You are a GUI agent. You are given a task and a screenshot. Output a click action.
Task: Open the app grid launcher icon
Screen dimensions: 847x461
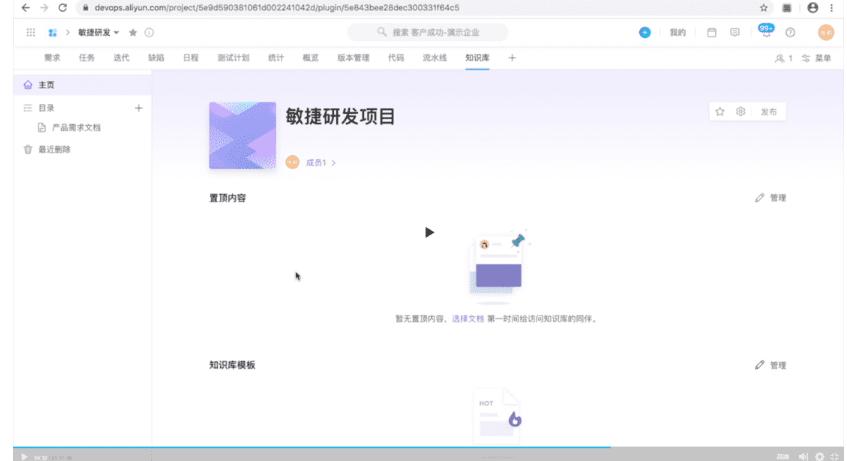[31, 32]
